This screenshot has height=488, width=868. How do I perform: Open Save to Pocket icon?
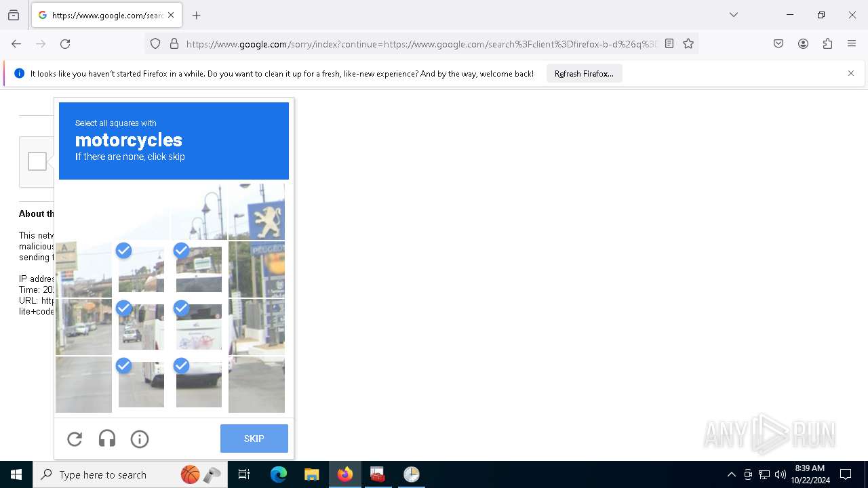(778, 44)
